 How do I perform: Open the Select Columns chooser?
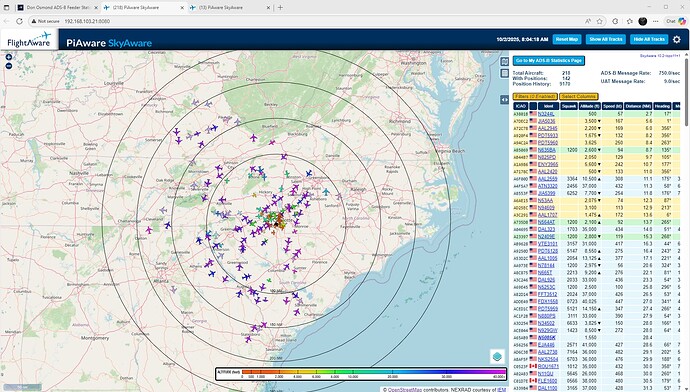[579, 96]
